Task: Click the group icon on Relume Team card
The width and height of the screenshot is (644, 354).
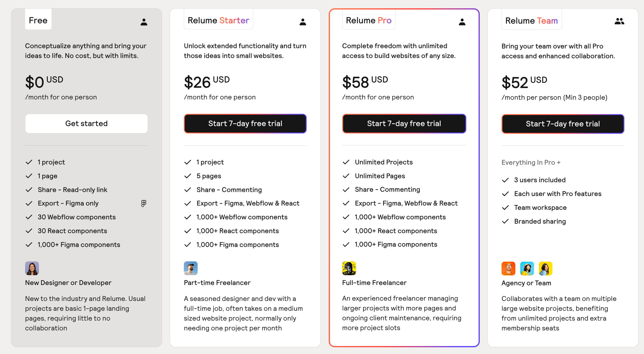Action: coord(619,21)
